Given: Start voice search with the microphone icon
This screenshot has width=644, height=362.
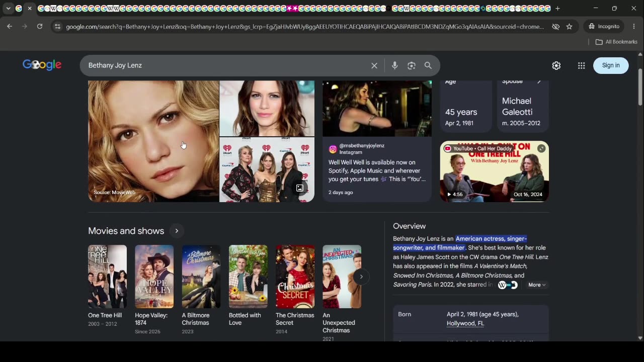Looking at the screenshot, I should pyautogui.click(x=394, y=65).
